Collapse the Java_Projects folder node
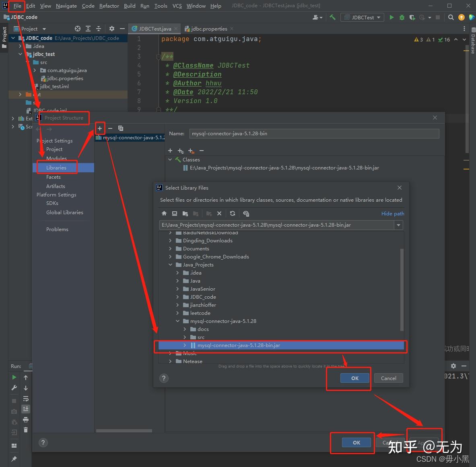The image size is (476, 467). [x=170, y=265]
